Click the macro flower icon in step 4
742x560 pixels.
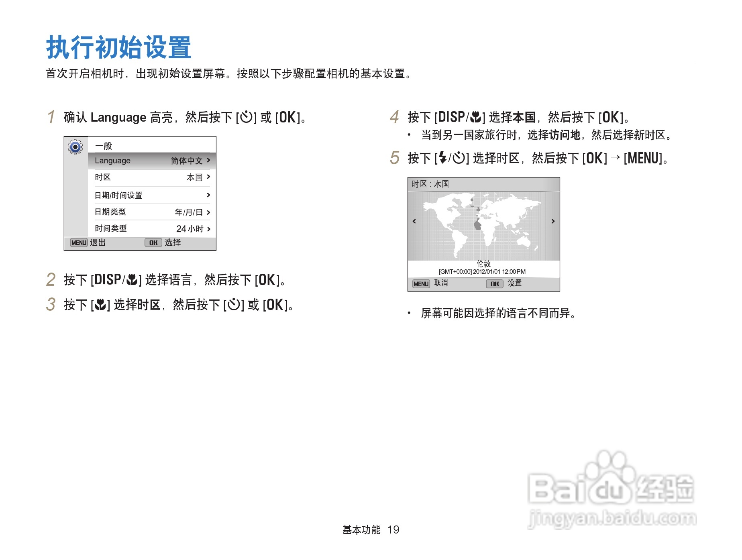[x=476, y=117]
